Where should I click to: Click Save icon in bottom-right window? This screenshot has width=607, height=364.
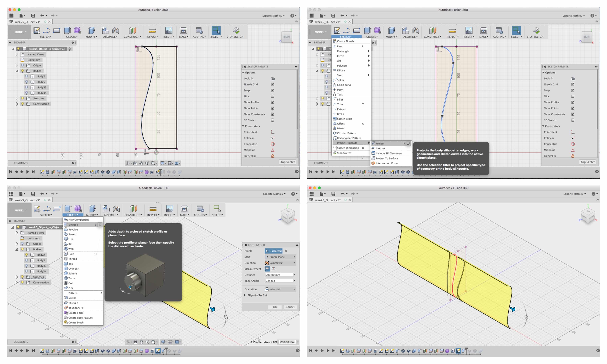click(x=333, y=194)
